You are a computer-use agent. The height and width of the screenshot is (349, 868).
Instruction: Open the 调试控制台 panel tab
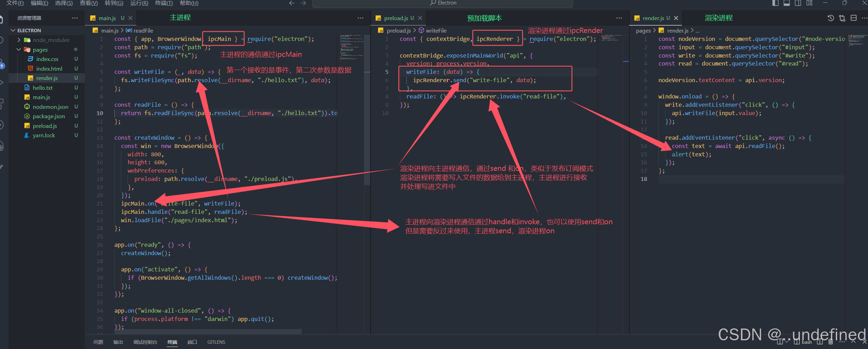click(x=145, y=342)
